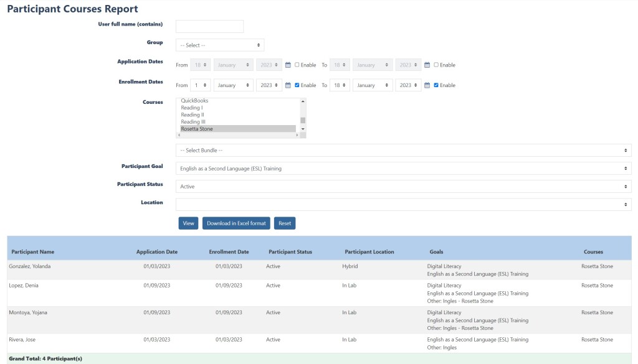Uncheck Enable for Enrollment Dates From
Viewport: 638px width, 364px height.
point(297,85)
